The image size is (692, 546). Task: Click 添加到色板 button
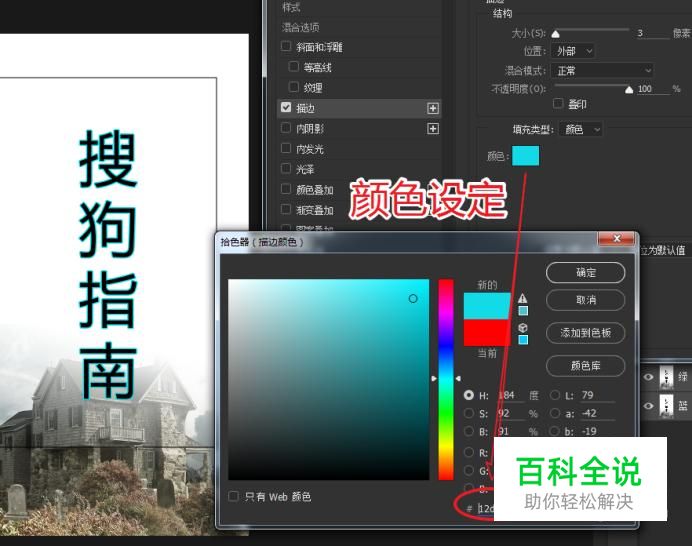click(586, 332)
